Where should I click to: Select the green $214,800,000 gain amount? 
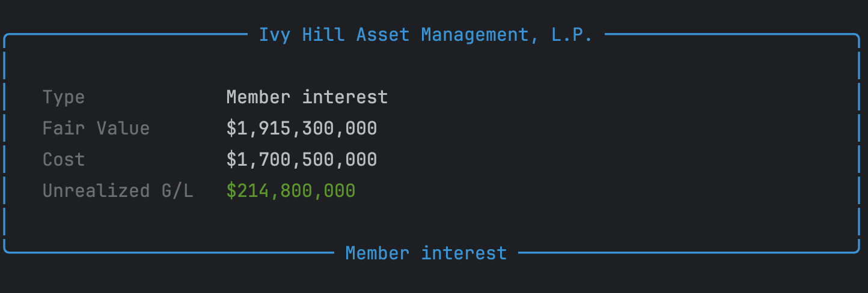coord(290,191)
